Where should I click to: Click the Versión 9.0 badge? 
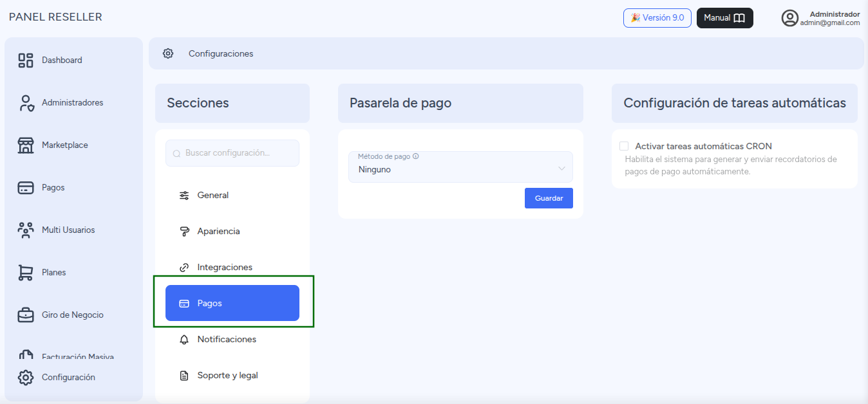click(657, 18)
